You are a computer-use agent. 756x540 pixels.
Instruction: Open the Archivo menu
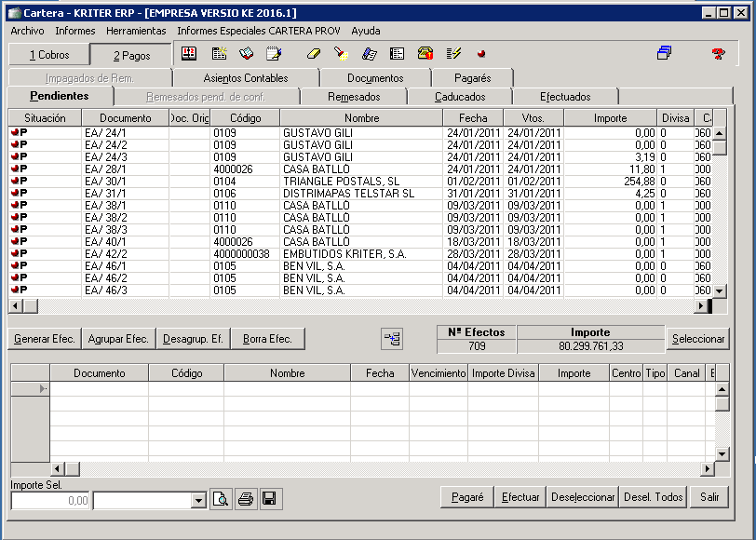coord(28,31)
